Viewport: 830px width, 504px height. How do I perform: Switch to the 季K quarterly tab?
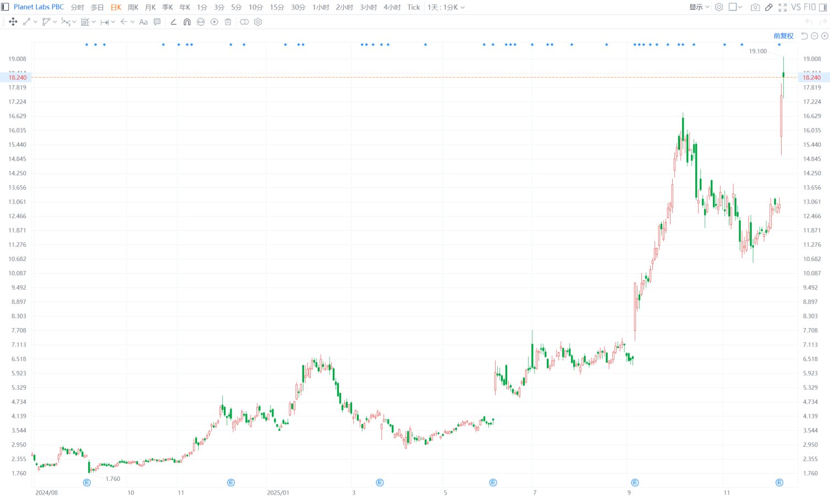click(x=168, y=7)
